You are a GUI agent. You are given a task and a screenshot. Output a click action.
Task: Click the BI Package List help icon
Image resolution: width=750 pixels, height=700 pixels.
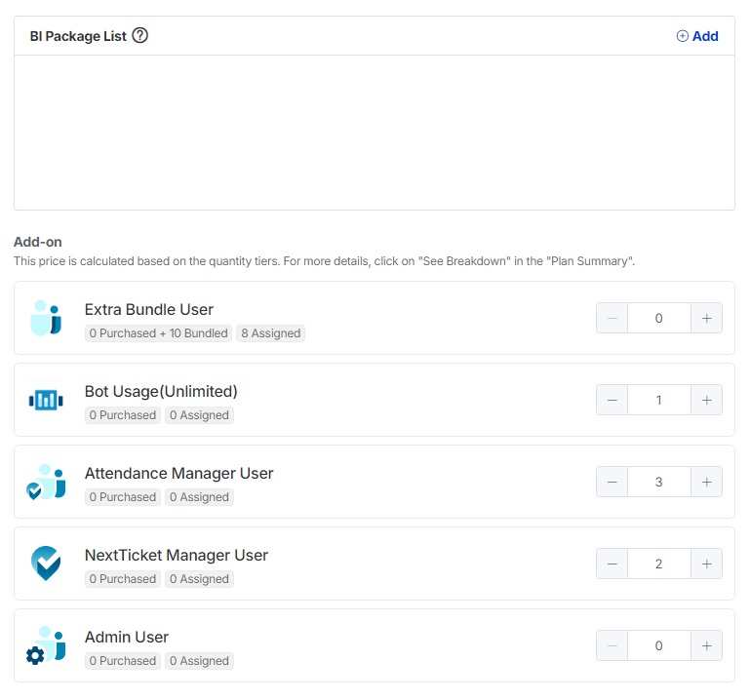pos(140,35)
